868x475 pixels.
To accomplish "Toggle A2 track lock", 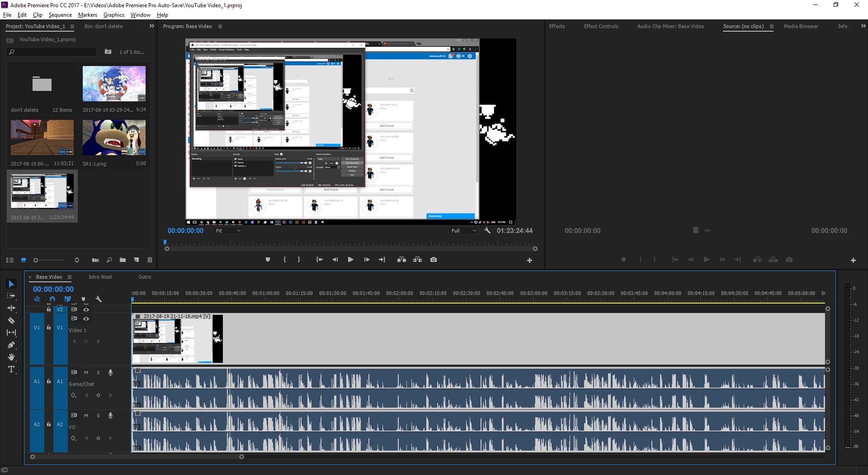I will [49, 424].
